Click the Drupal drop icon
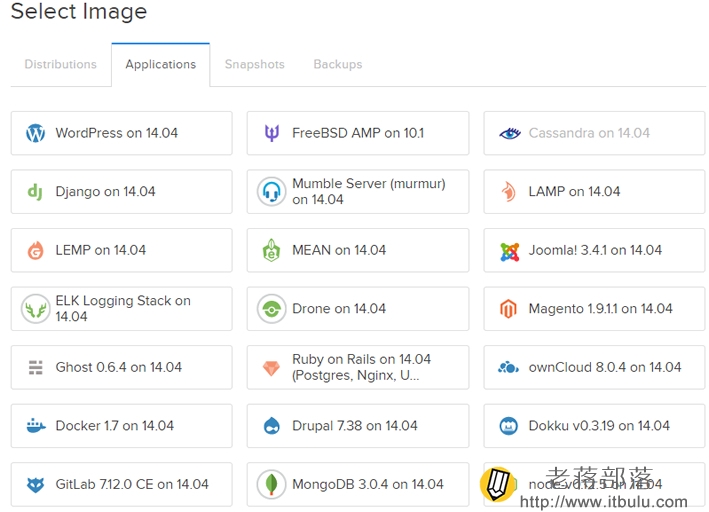Viewport: 709px width, 512px height. [272, 426]
